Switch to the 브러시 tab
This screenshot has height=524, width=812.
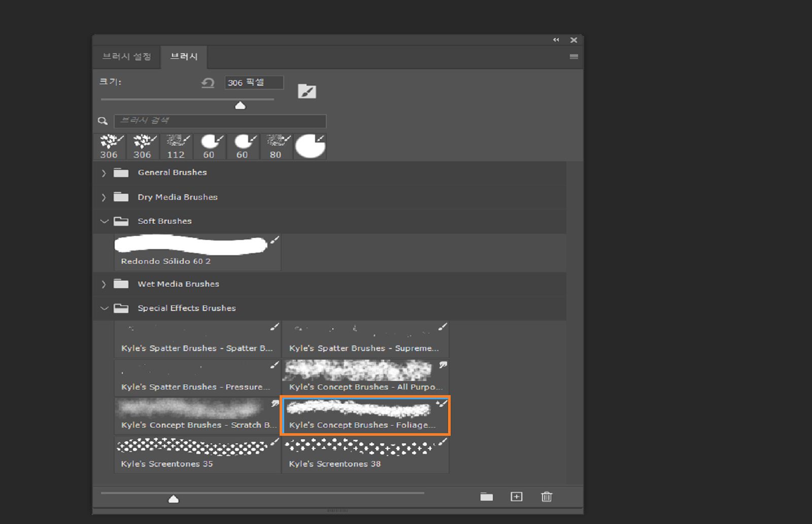point(184,56)
